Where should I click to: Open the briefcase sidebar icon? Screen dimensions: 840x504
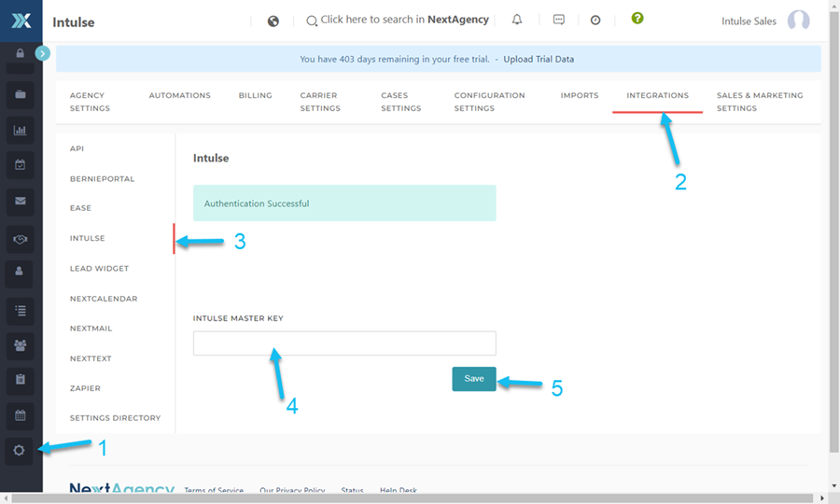pyautogui.click(x=20, y=94)
